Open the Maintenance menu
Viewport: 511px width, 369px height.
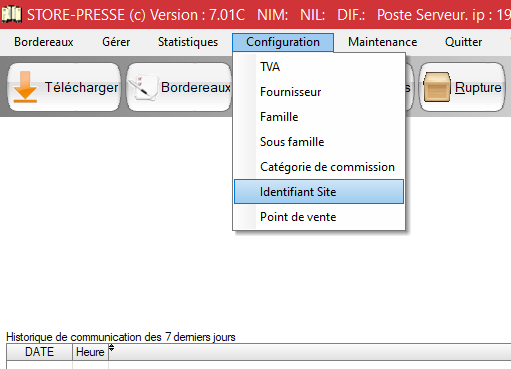[383, 42]
